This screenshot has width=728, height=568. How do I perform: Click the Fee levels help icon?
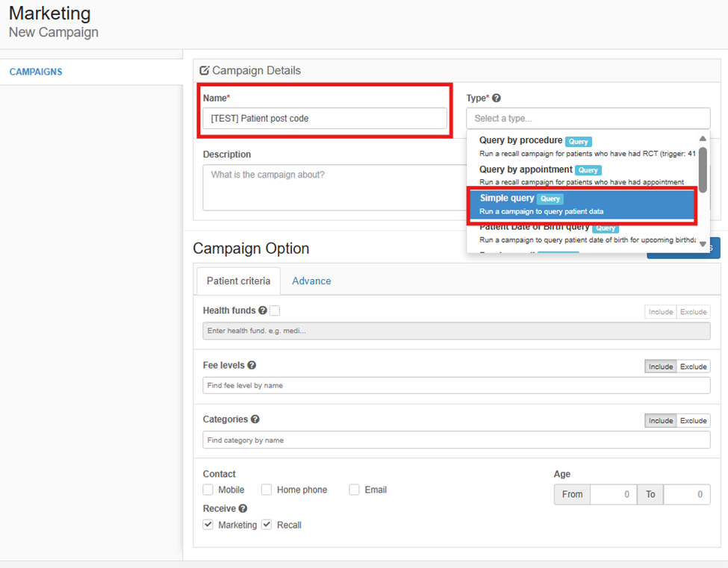tap(252, 365)
